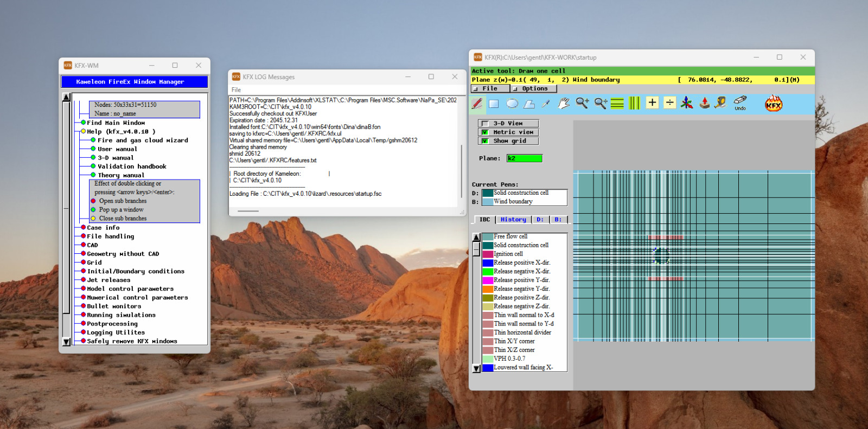Expand the CAD branch
This screenshot has width=868, height=429.
pyautogui.click(x=83, y=245)
